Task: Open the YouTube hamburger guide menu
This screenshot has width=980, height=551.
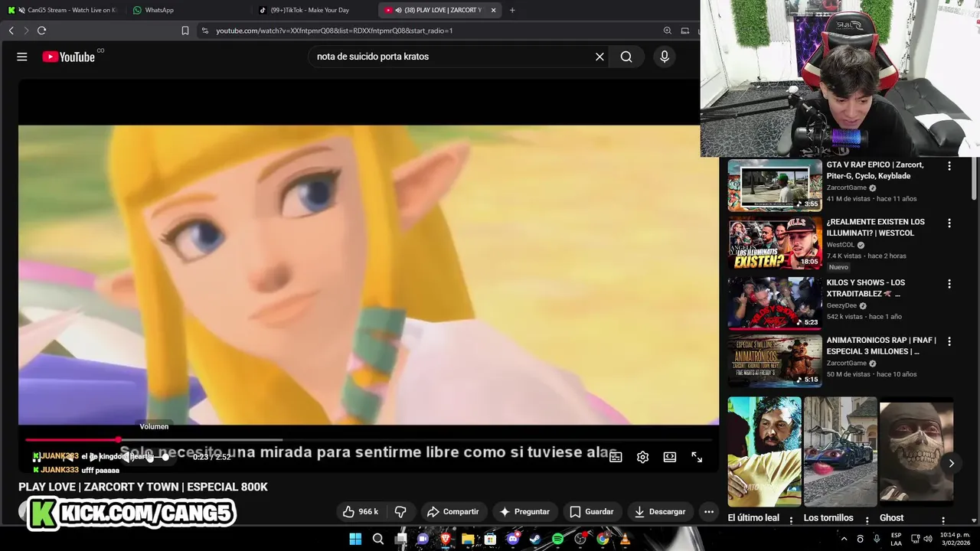Action: click(22, 57)
